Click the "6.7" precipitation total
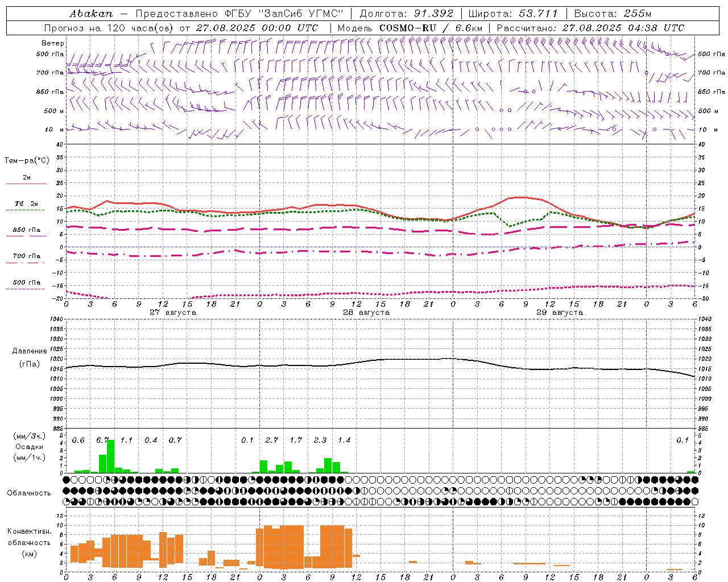The height and width of the screenshot is (582, 728). coord(102,440)
